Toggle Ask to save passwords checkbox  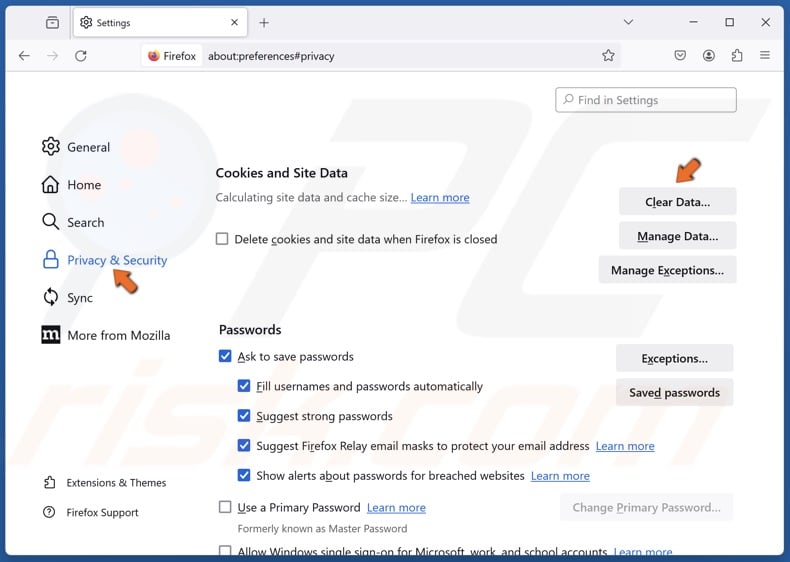pos(225,356)
